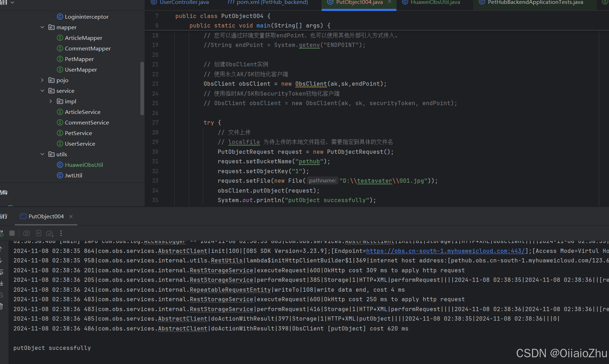Switch to PetHubBackendApplicationTests.java tab
This screenshot has width=609, height=364.
click(531, 2)
